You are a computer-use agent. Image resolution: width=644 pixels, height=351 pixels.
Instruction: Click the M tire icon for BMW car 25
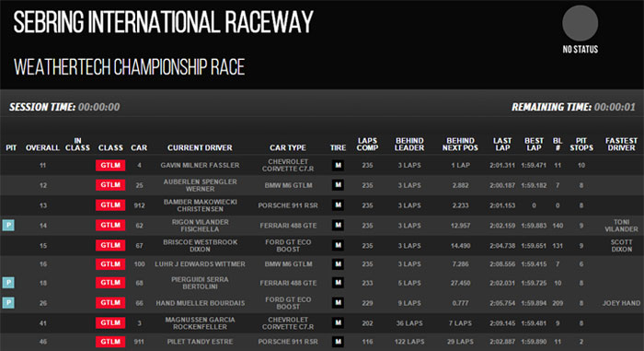click(338, 185)
